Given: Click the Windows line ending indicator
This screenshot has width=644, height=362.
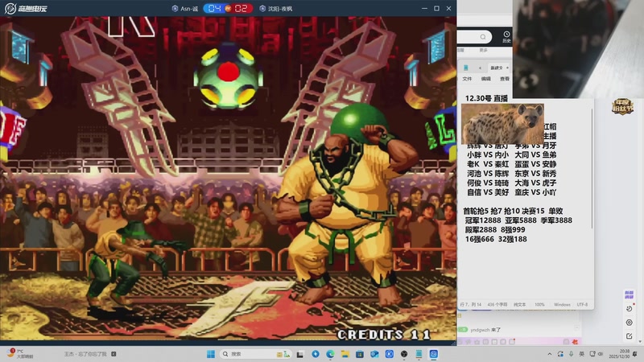Looking at the screenshot, I should click(562, 305).
